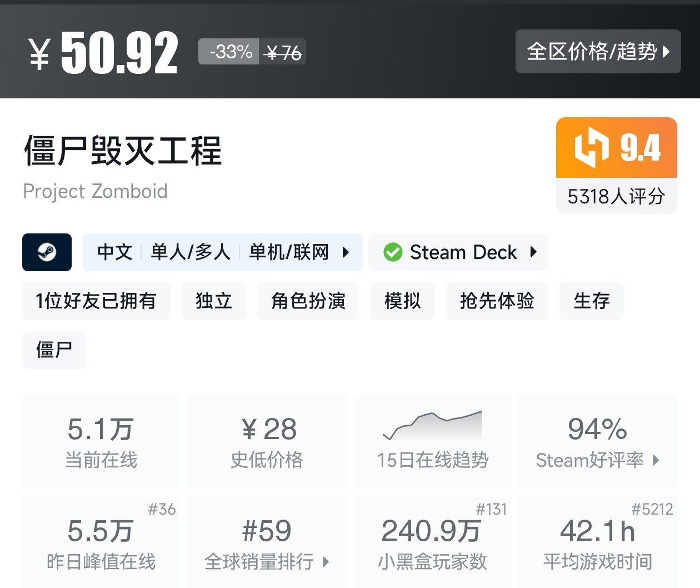
Task: Open the 5.1万 当前在线 stat card
Action: pos(101,442)
